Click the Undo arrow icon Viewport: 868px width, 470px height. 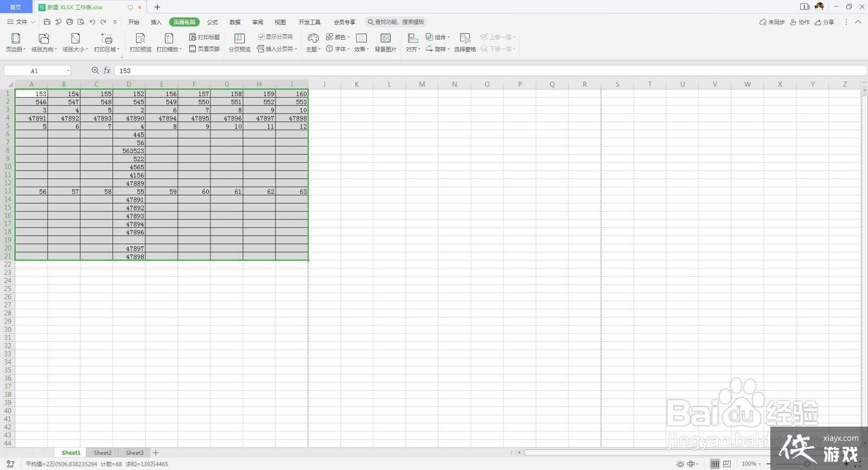[92, 22]
